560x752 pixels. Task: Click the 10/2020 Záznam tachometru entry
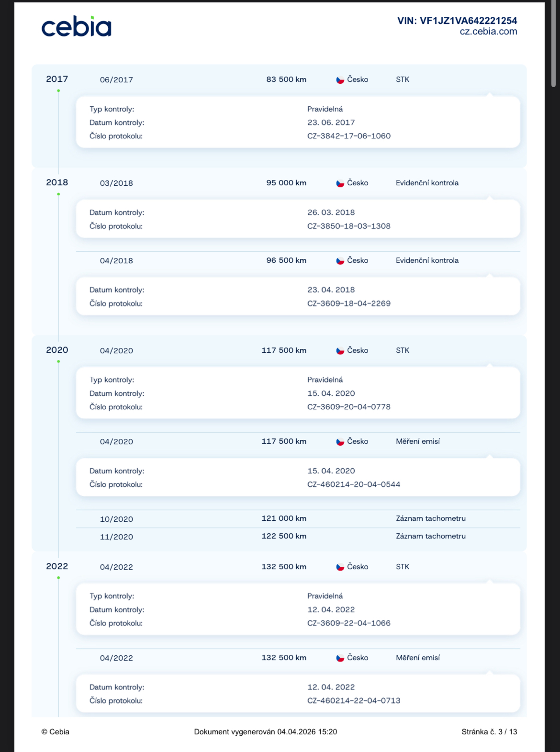pos(430,518)
